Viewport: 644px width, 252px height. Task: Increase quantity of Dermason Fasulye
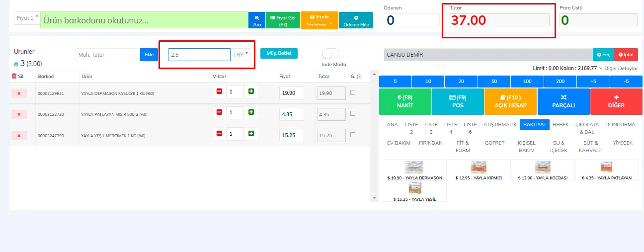tap(251, 91)
